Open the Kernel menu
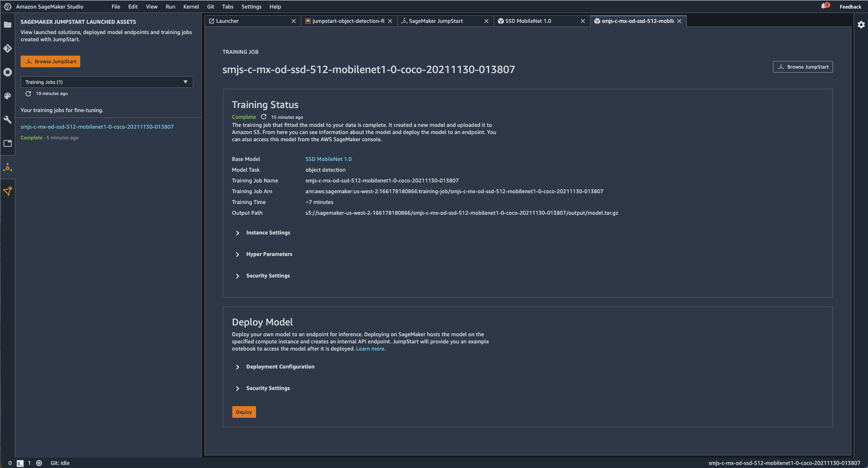The height and width of the screenshot is (468, 868). click(191, 7)
